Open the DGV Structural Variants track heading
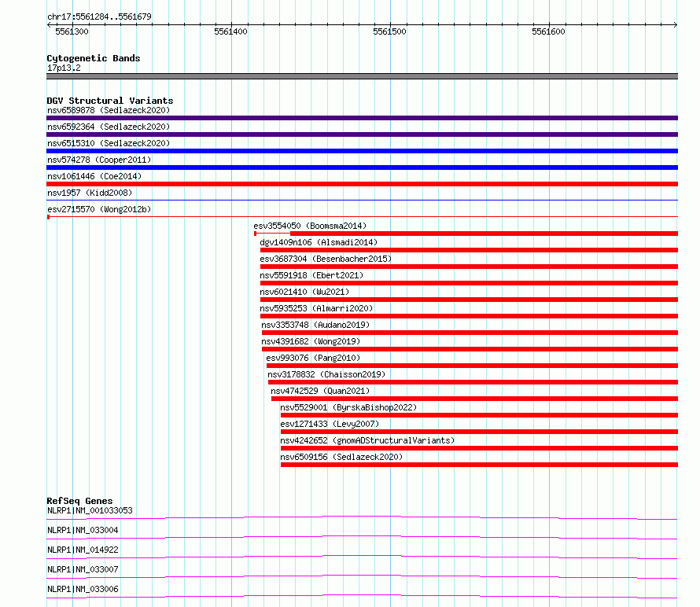Viewport: 700px width, 607px height. 110,101
